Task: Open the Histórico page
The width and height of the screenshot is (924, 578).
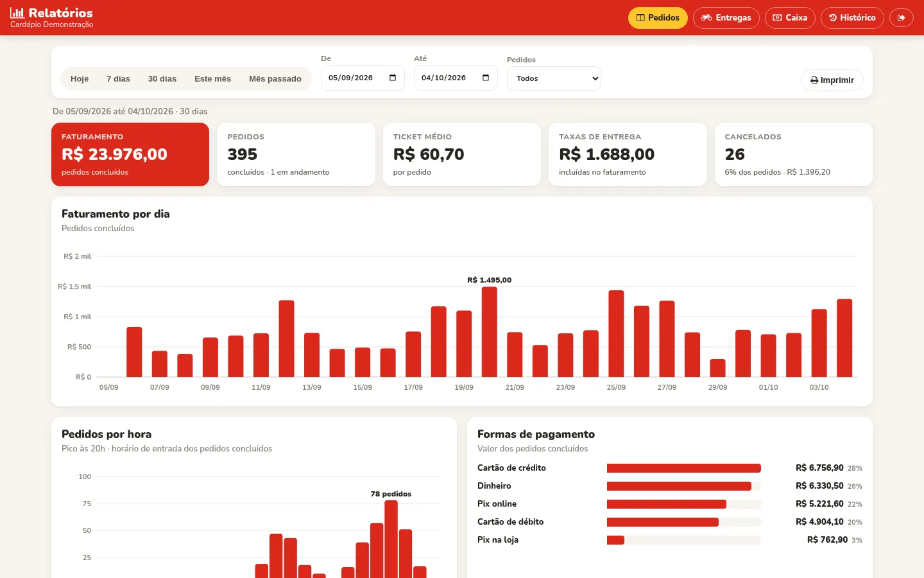Action: [852, 18]
